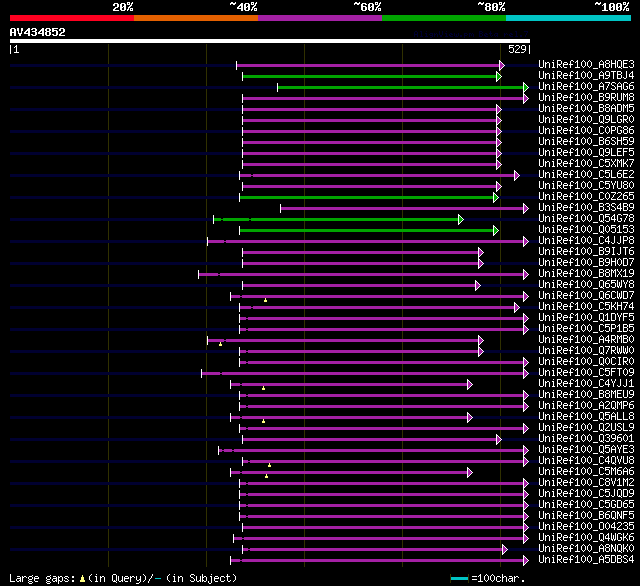Click the red 20% identity legend segment
This screenshot has width=640, height=586.
72,18
